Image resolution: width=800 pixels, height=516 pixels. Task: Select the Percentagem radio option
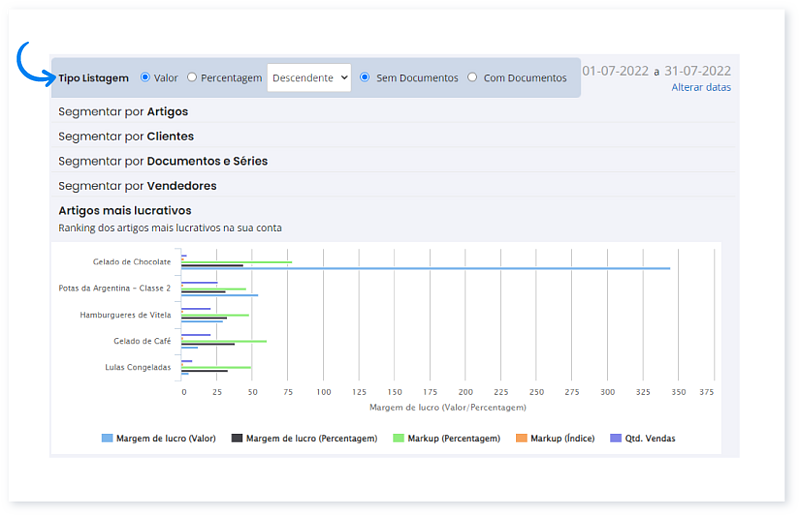point(192,77)
